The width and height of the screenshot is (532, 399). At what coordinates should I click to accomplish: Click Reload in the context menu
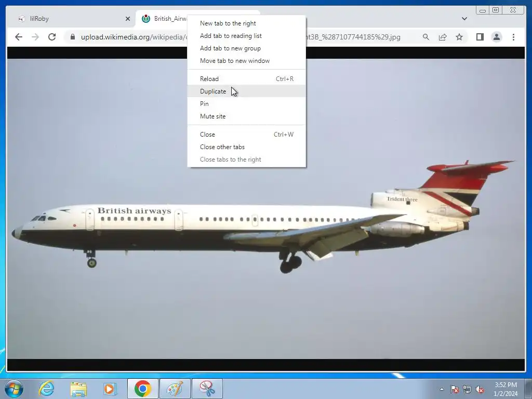[247, 79]
